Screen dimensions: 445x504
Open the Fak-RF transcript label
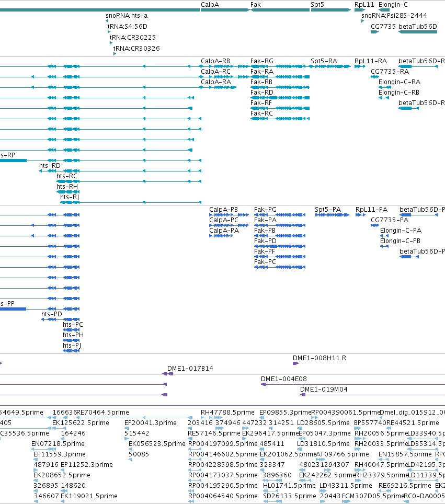[261, 103]
